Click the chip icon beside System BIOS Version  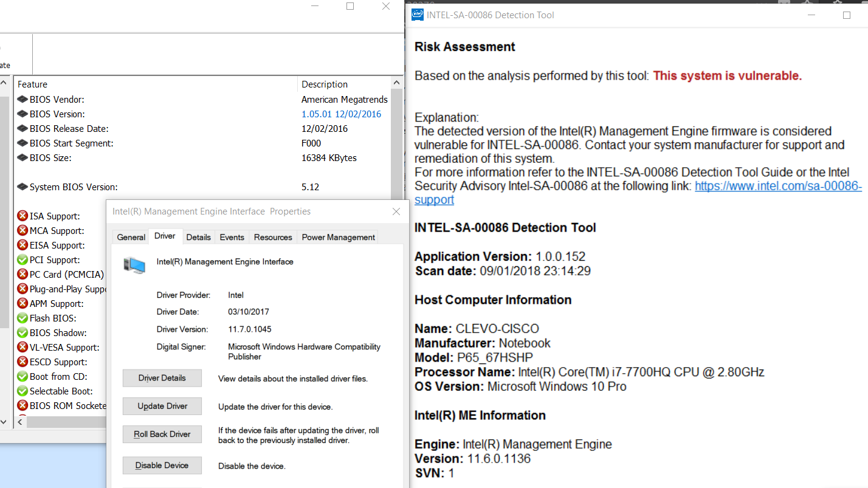[x=22, y=187]
